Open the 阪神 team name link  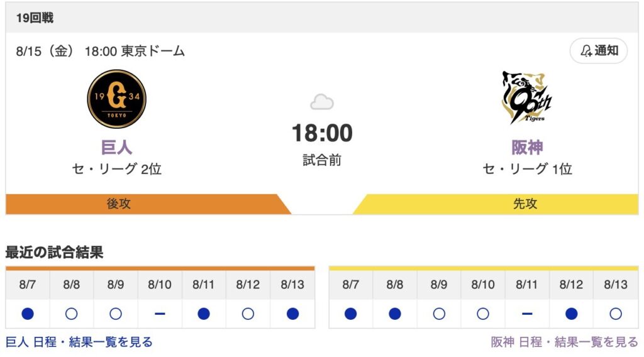click(x=527, y=147)
